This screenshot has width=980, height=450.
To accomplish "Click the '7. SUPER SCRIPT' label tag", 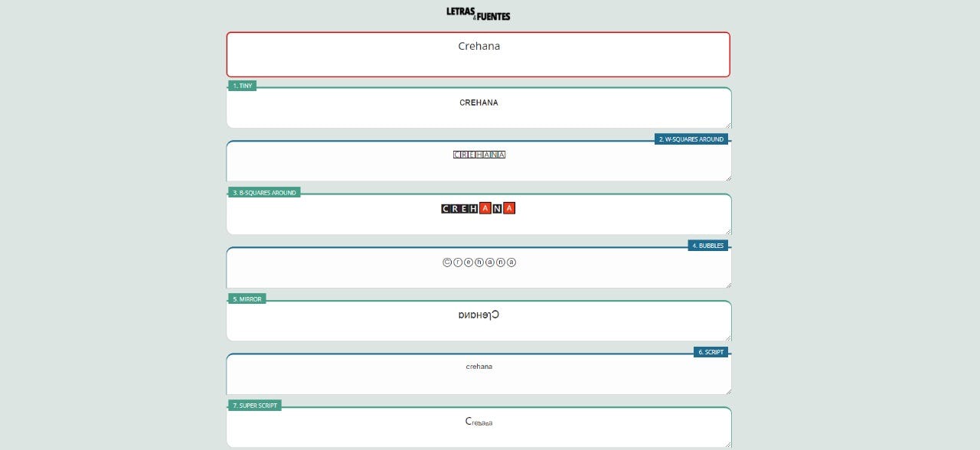I will coord(254,406).
